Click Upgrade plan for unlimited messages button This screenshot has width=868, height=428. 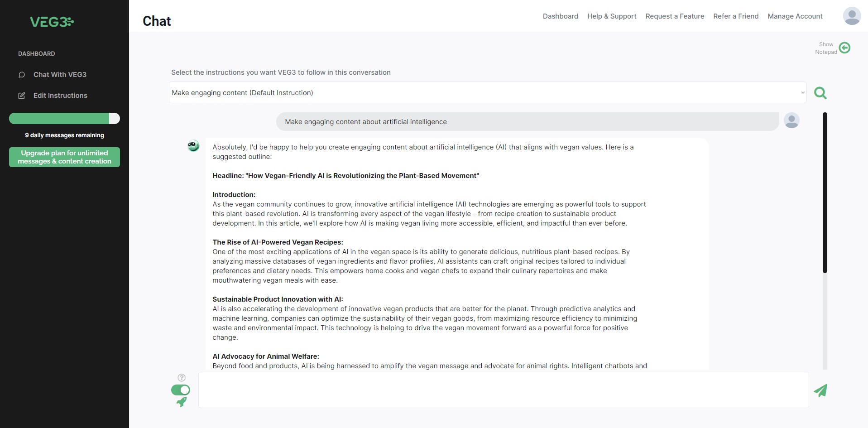(x=64, y=157)
